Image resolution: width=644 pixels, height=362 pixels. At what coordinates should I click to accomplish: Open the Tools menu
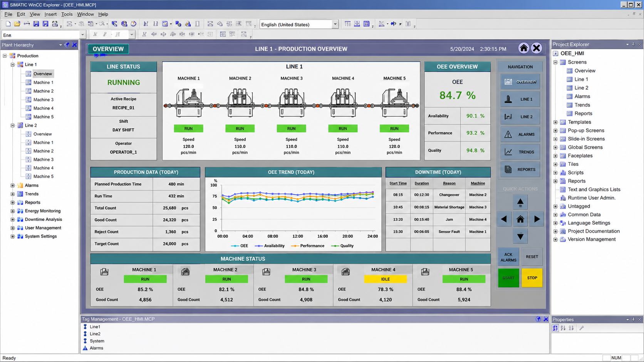click(67, 14)
